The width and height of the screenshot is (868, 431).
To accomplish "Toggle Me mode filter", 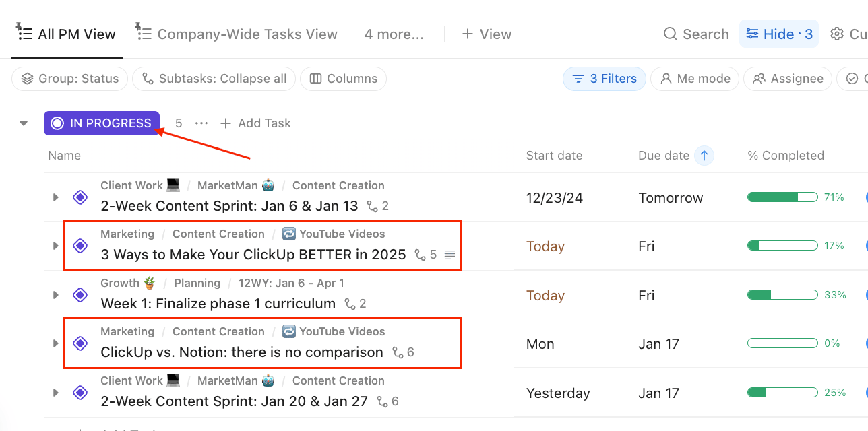I will pos(695,79).
